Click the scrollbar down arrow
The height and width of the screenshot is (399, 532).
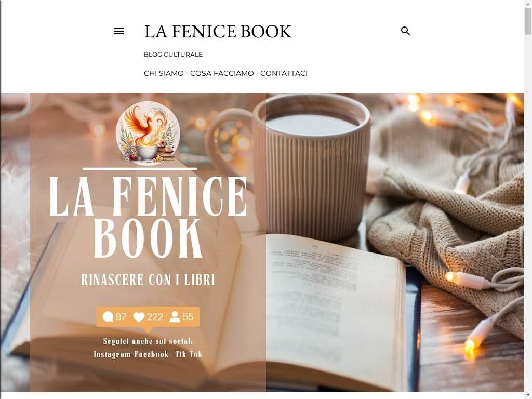click(528, 395)
